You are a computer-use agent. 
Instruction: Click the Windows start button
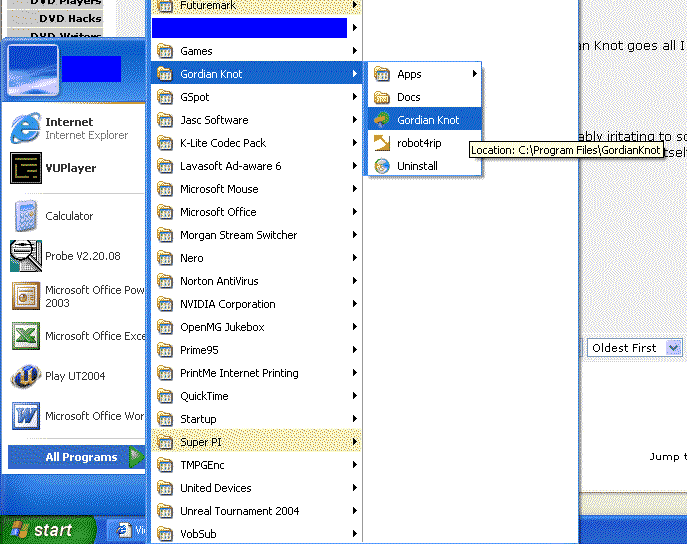[x=47, y=530]
